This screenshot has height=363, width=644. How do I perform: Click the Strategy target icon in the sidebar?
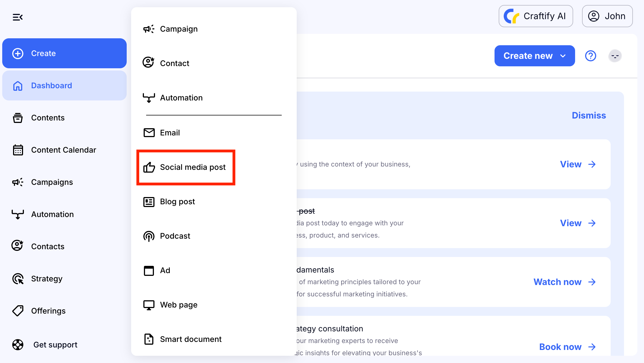(18, 279)
